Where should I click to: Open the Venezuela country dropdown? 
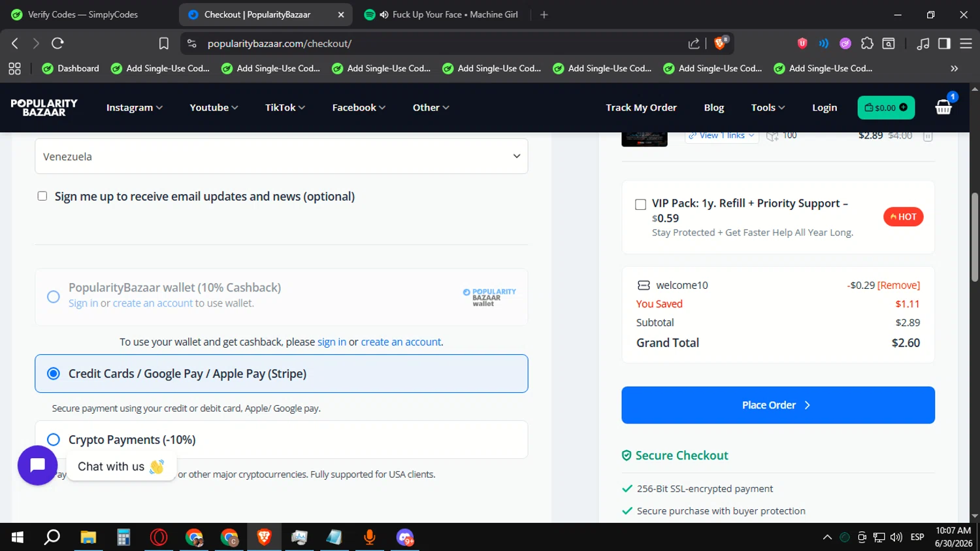pyautogui.click(x=281, y=157)
